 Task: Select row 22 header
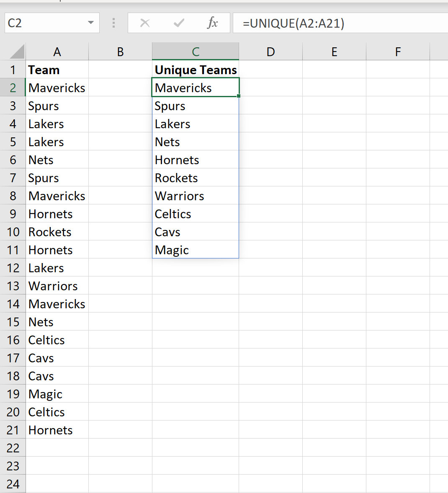tap(13, 448)
